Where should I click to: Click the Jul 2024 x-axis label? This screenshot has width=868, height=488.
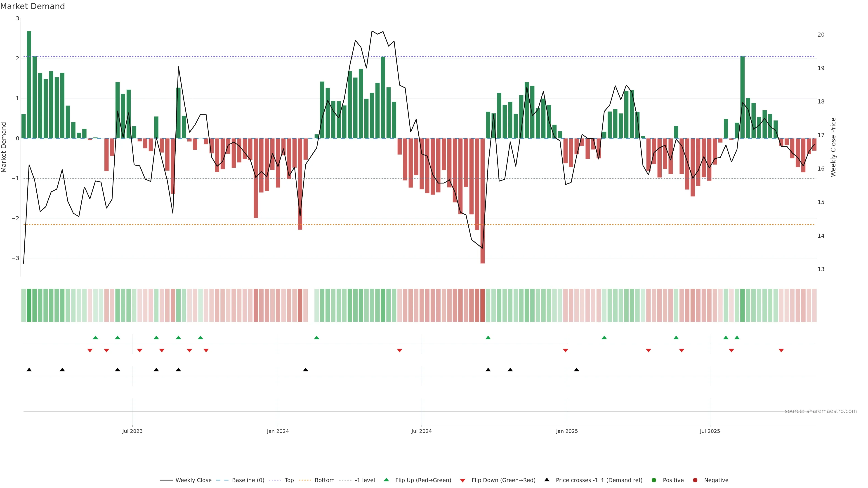point(421,431)
